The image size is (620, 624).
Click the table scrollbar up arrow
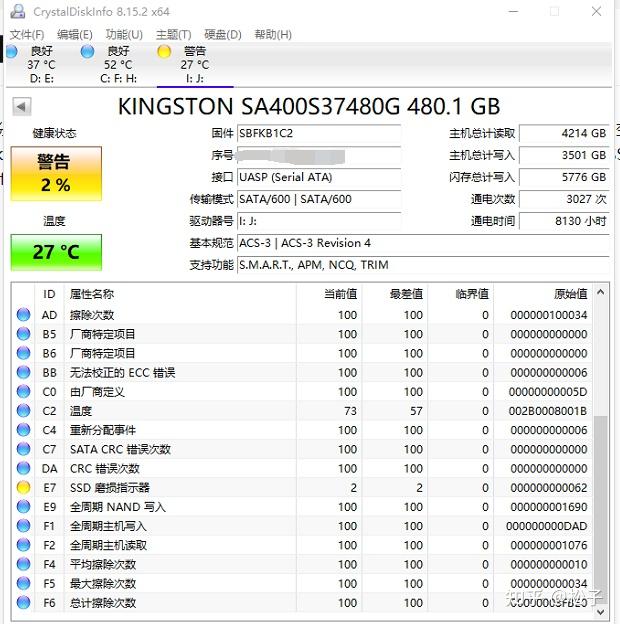coord(601,292)
